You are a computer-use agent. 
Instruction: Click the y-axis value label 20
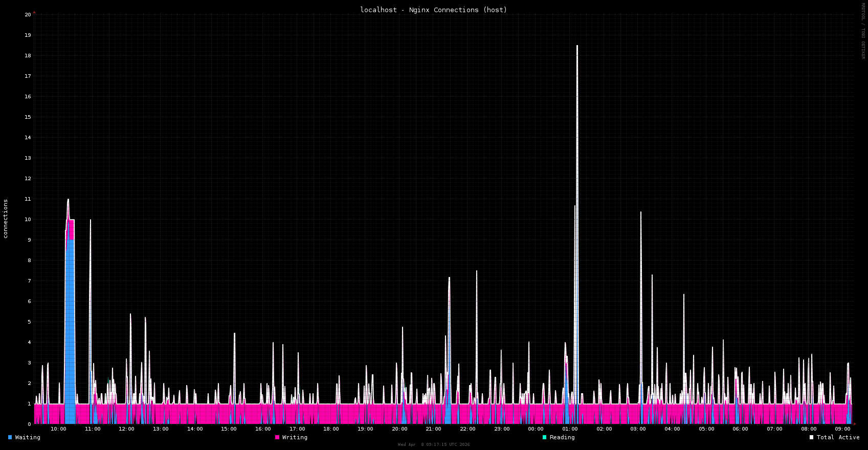tap(28, 14)
